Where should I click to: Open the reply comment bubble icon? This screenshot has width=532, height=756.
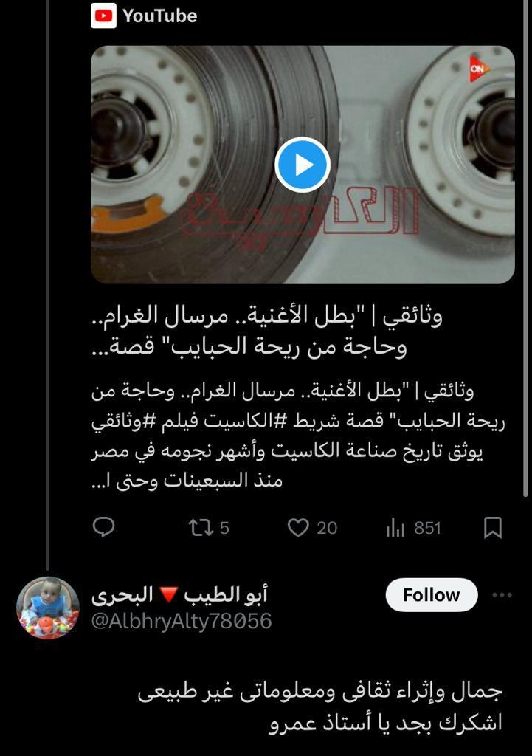pos(103,527)
